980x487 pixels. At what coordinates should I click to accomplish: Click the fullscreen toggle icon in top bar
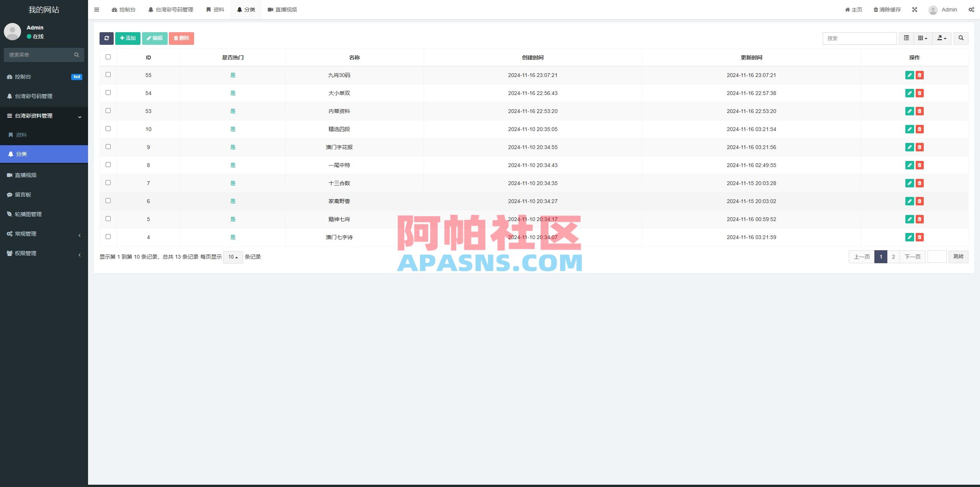click(915, 9)
